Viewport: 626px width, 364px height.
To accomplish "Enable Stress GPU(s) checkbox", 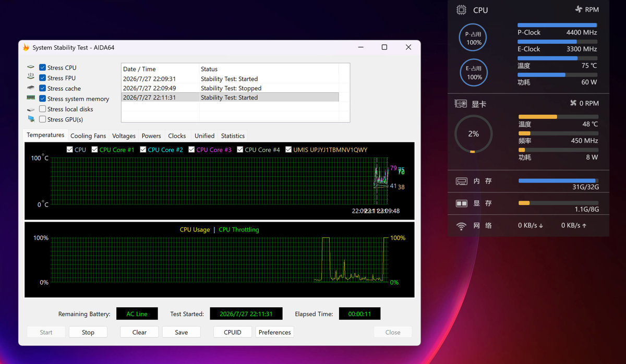I will tap(43, 119).
